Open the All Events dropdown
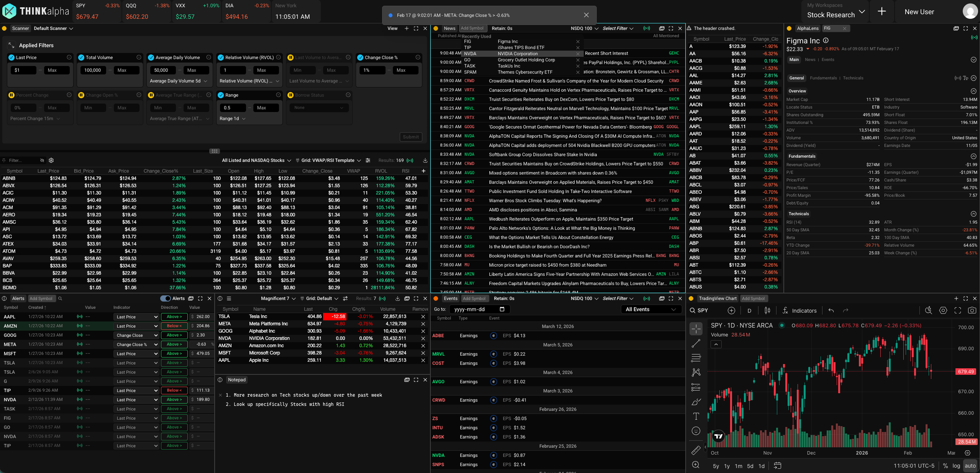Screen dimensions: 980x473 pyautogui.click(x=650, y=309)
